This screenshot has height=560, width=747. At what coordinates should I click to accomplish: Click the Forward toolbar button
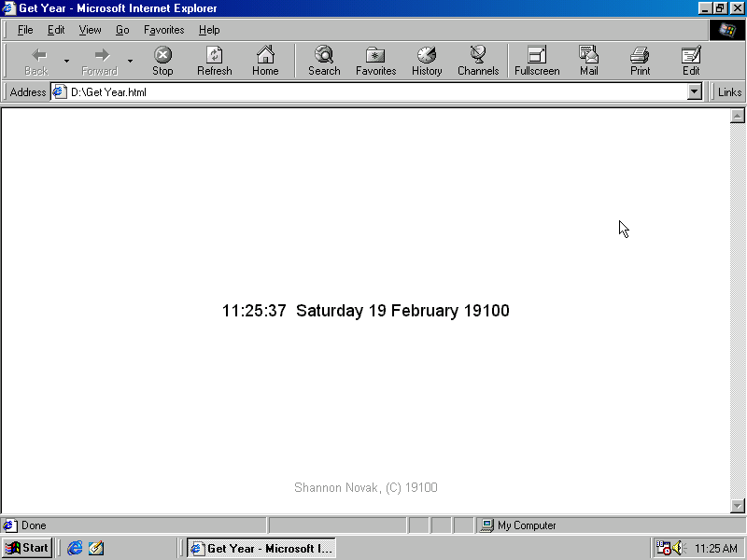[x=100, y=61]
